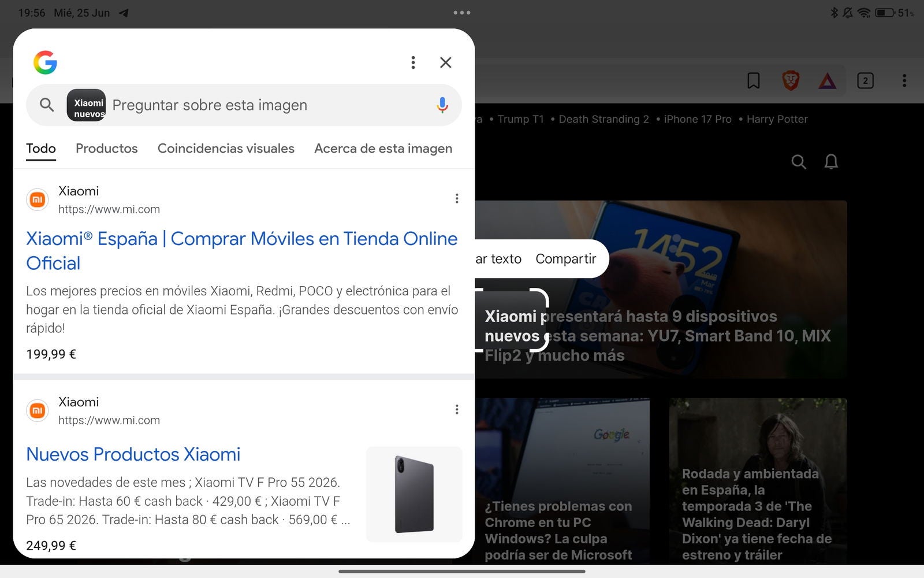This screenshot has height=578, width=924.
Task: Open the site notifications bell
Action: [x=831, y=162]
